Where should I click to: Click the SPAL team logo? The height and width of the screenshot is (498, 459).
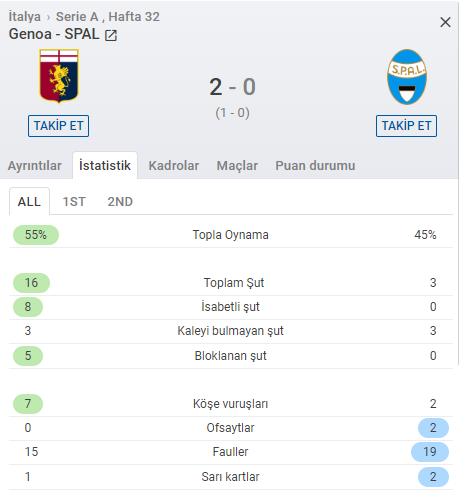[x=407, y=77]
